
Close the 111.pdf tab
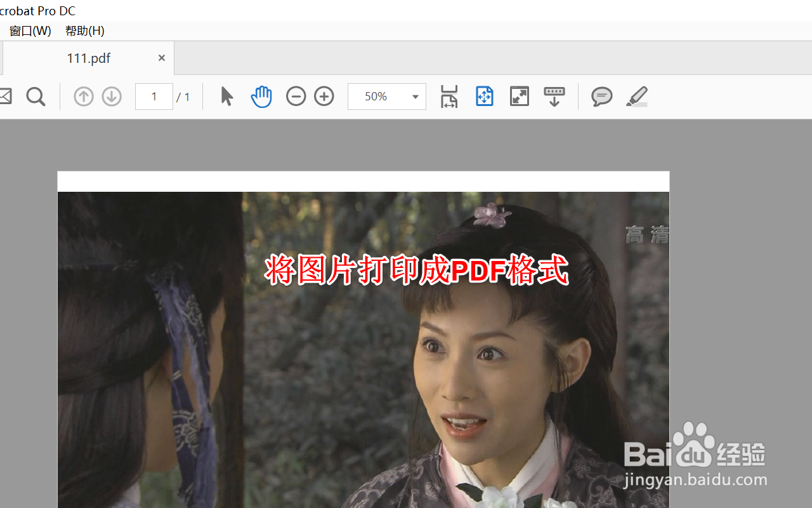click(x=162, y=58)
